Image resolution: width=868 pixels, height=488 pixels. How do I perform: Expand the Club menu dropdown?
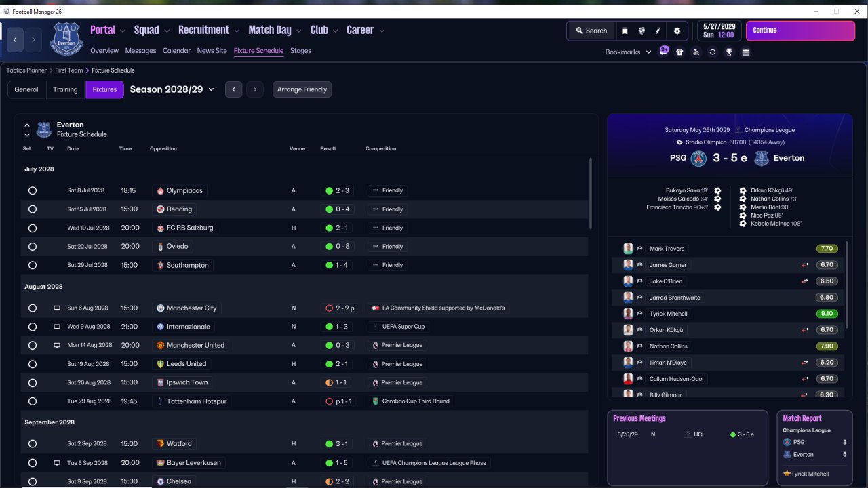[x=335, y=30]
